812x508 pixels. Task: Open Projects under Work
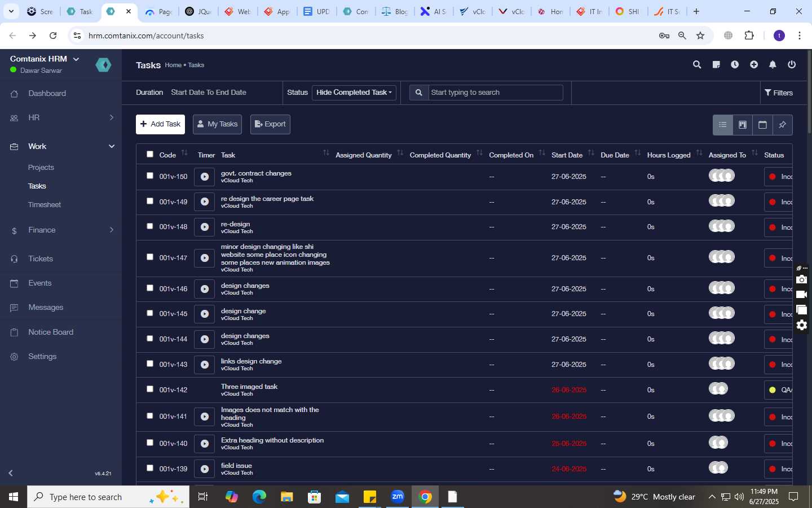coord(41,168)
